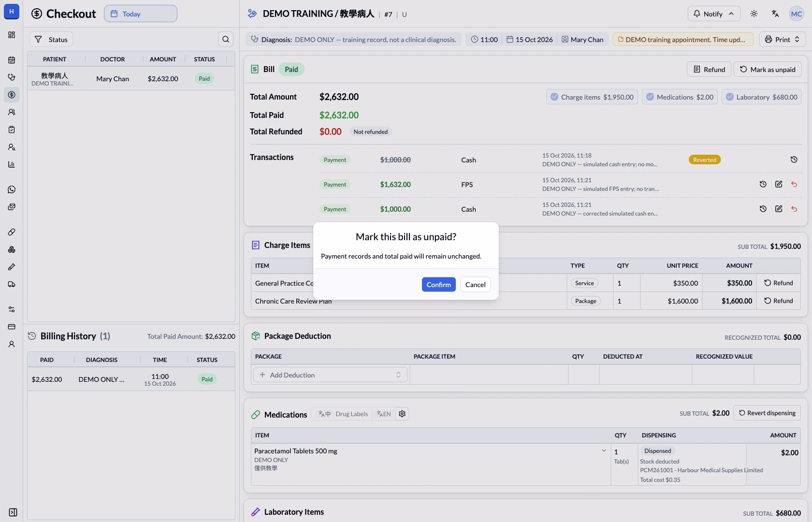Open the dashboard grid icon in sidebar

pos(12,35)
